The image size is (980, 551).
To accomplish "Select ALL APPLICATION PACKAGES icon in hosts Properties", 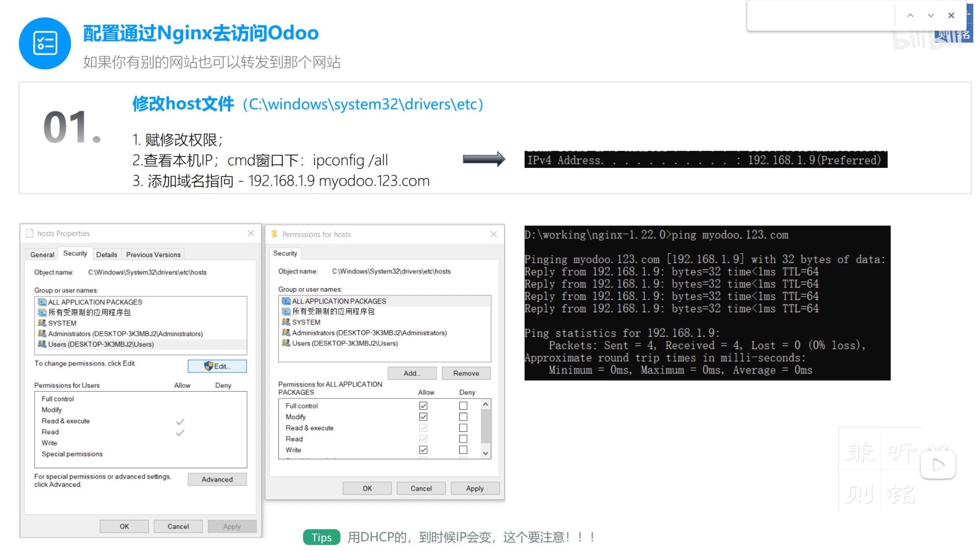I will [42, 302].
